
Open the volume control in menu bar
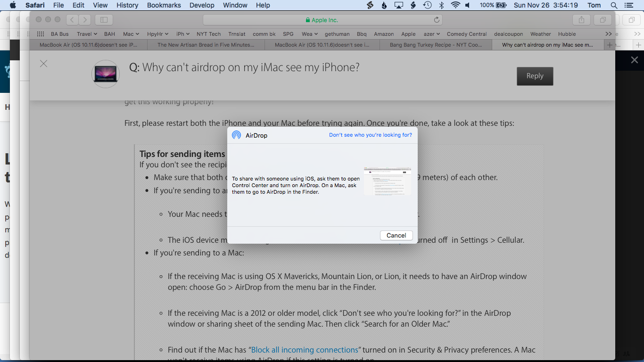click(x=467, y=5)
